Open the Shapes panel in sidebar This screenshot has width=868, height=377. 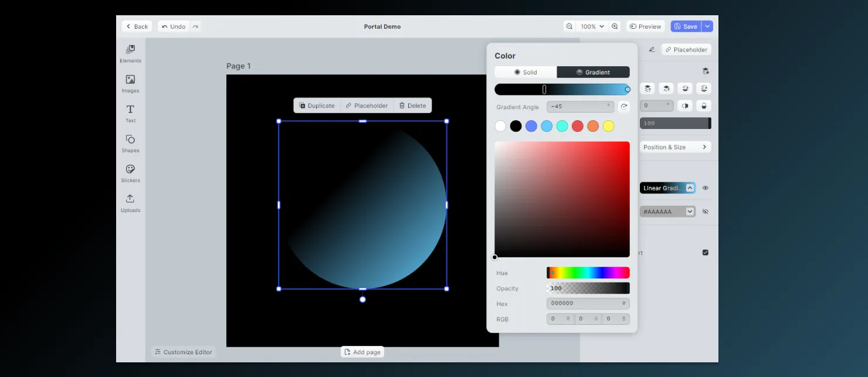click(130, 143)
